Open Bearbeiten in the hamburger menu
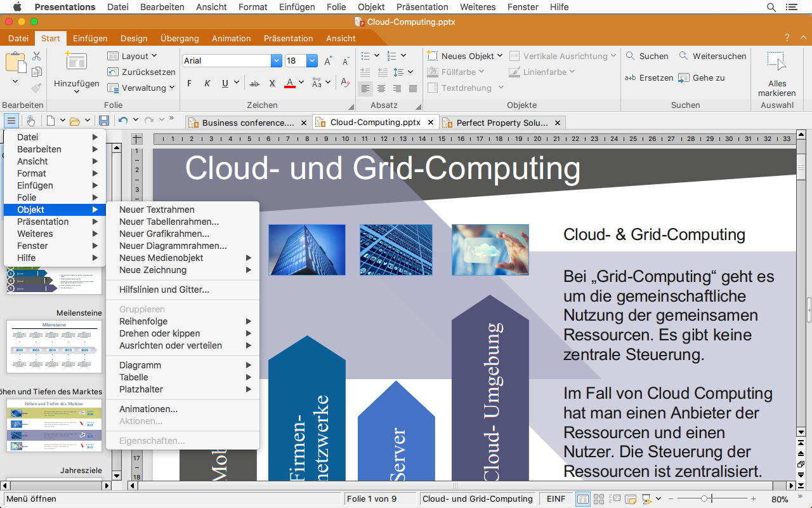The width and height of the screenshot is (812, 508). (x=55, y=149)
